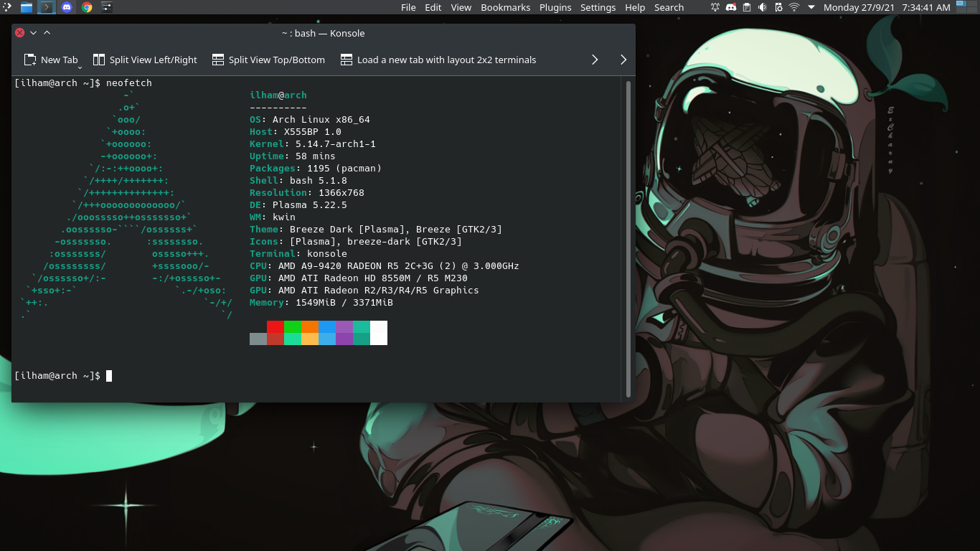The height and width of the screenshot is (551, 980).
Task: Click the bottom terminal prompt cursor
Action: pos(109,376)
